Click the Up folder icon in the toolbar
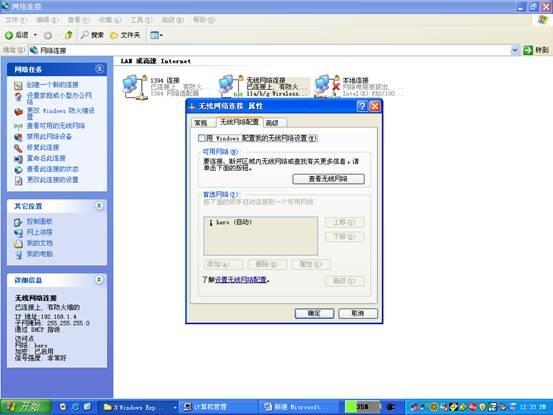553x415 pixels. pos(68,35)
